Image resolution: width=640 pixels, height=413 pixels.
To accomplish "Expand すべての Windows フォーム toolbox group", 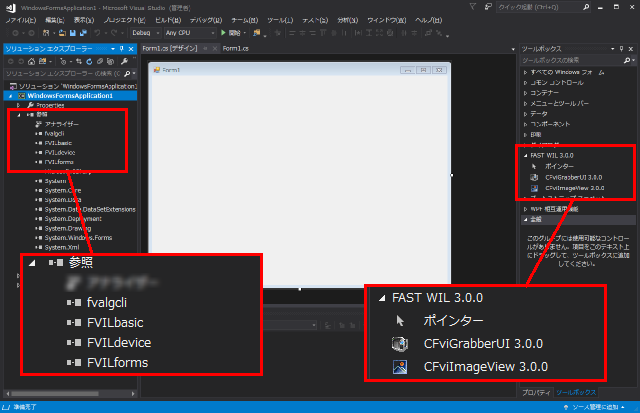I will click(526, 72).
